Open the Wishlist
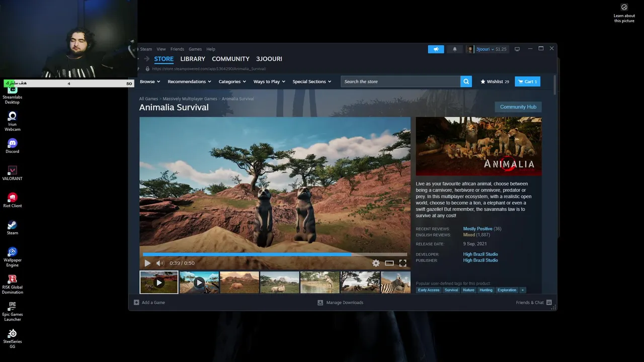 (495, 81)
